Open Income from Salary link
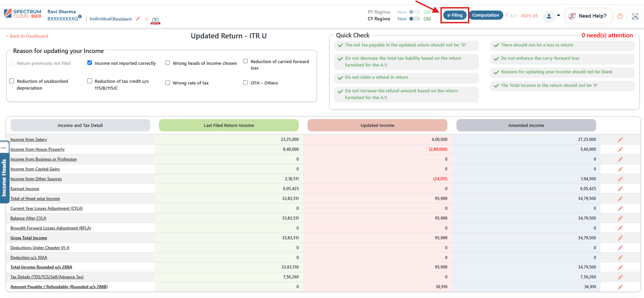 click(28, 139)
